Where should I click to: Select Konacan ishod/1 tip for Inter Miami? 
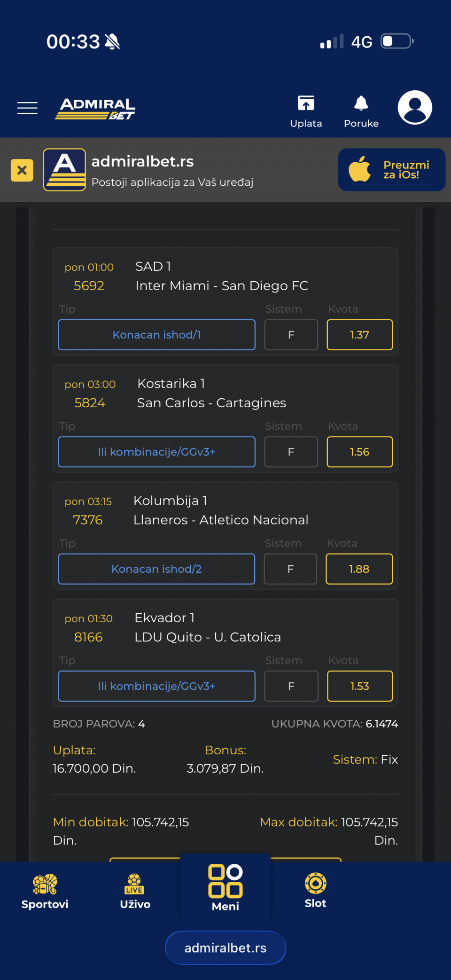click(x=157, y=335)
